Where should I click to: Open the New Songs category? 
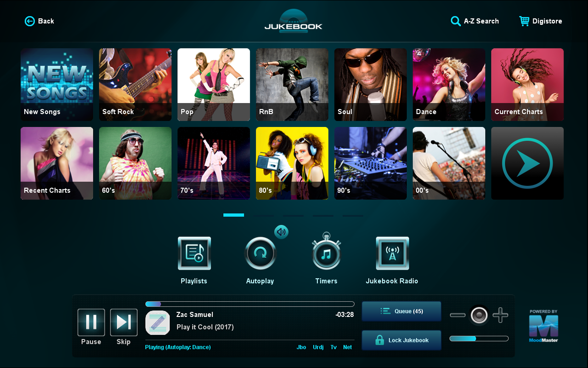[x=57, y=85]
